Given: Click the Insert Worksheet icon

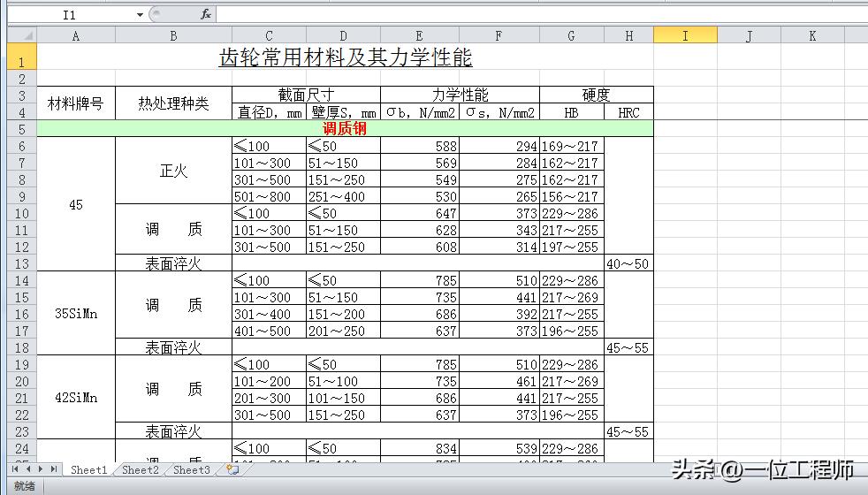Looking at the screenshot, I should pyautogui.click(x=233, y=469).
